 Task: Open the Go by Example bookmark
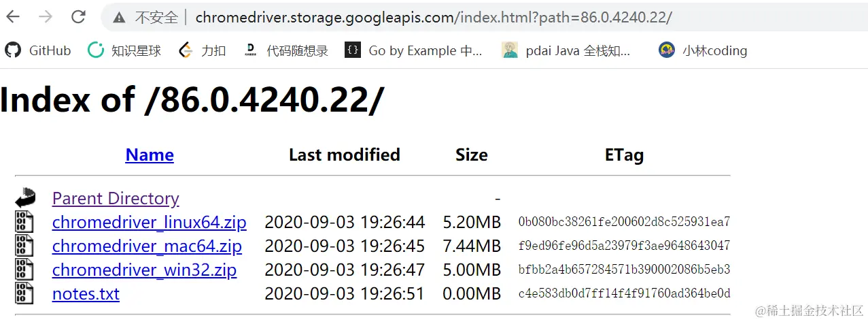(413, 50)
